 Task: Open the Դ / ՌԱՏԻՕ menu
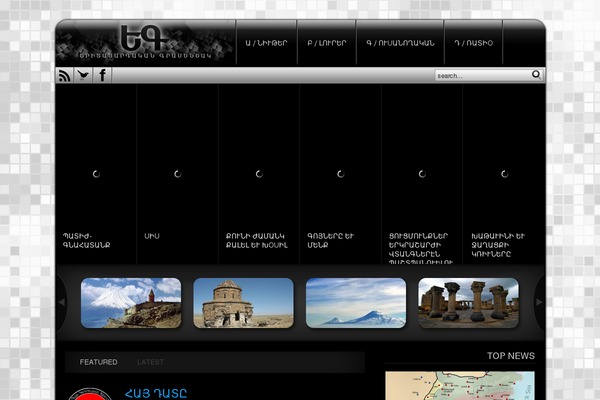473,43
